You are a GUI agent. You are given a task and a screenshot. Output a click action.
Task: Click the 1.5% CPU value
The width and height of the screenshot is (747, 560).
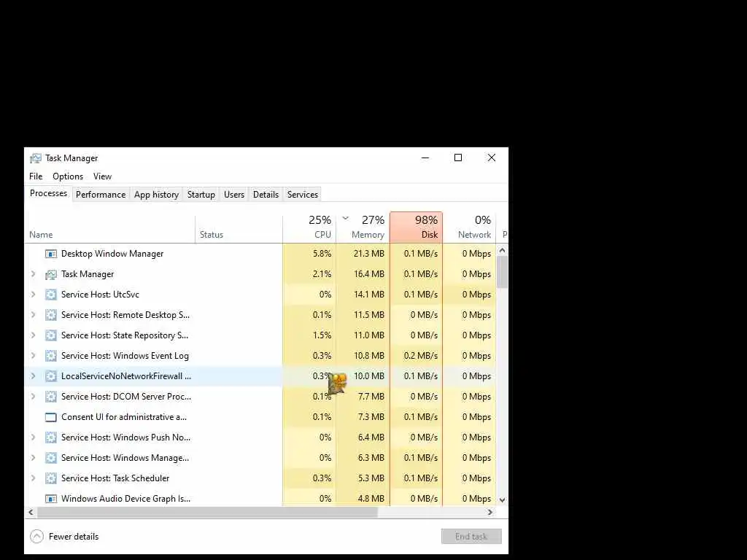coord(322,335)
